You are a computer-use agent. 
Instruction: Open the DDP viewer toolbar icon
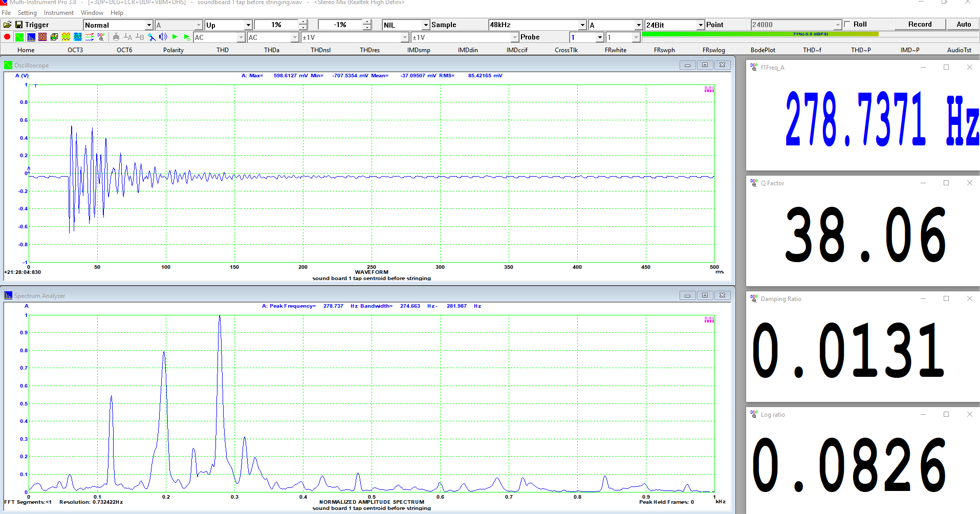pyautogui.click(x=101, y=37)
